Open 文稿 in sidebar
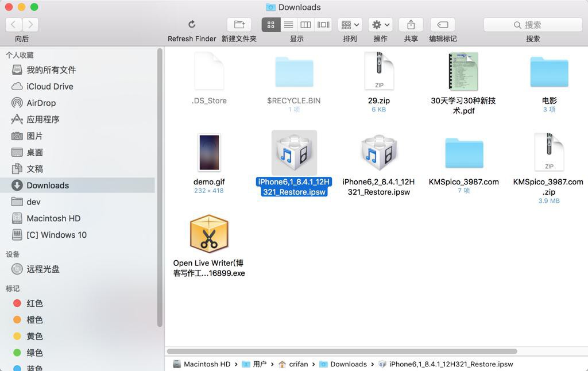The width and height of the screenshot is (588, 371). (78, 169)
